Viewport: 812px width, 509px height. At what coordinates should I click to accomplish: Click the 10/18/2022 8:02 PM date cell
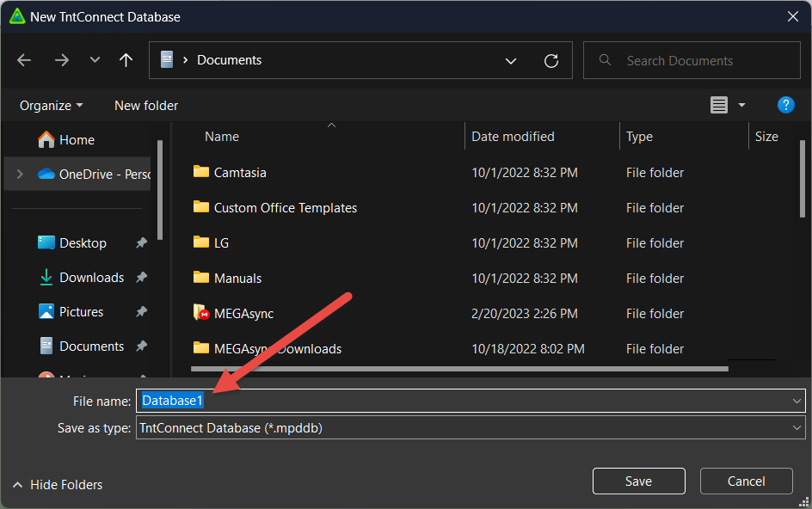click(x=527, y=348)
